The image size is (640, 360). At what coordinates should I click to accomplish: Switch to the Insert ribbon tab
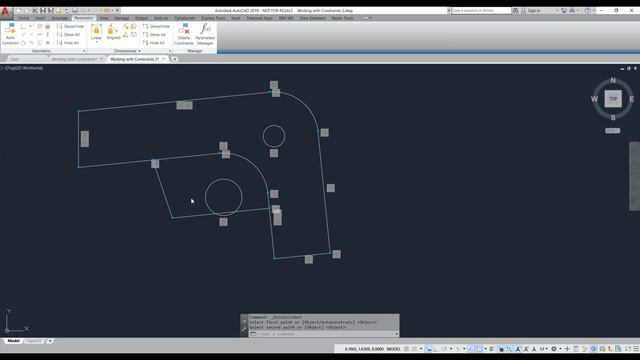tap(40, 18)
